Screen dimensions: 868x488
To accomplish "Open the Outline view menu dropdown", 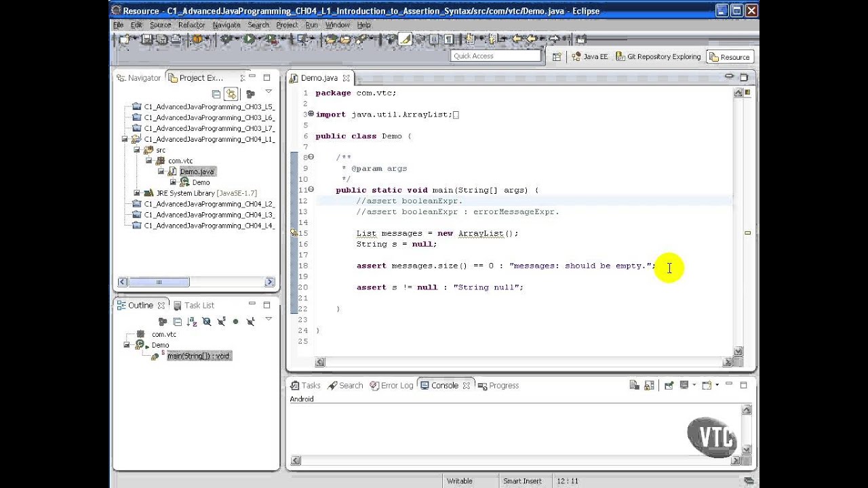I will 269,319.
